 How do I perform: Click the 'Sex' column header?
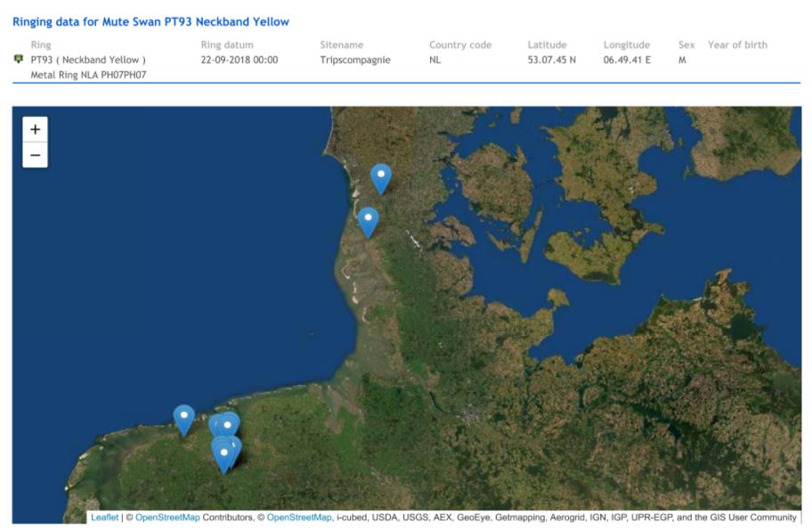(x=686, y=45)
